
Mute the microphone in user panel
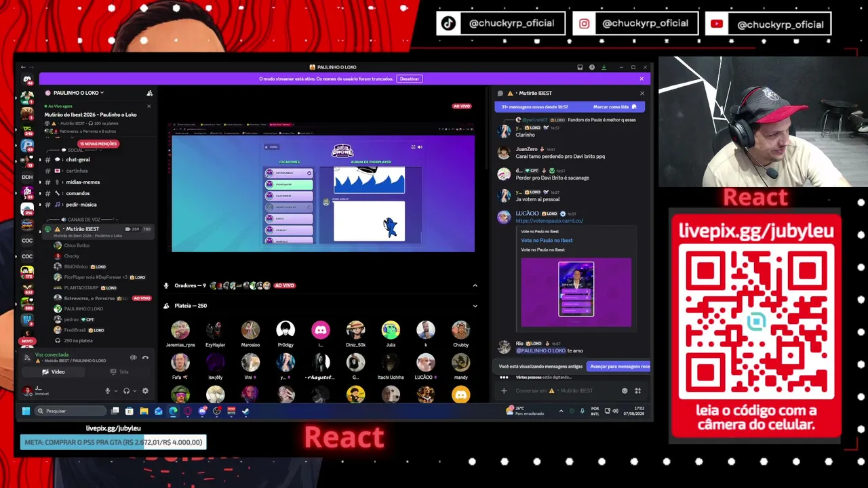coord(107,391)
